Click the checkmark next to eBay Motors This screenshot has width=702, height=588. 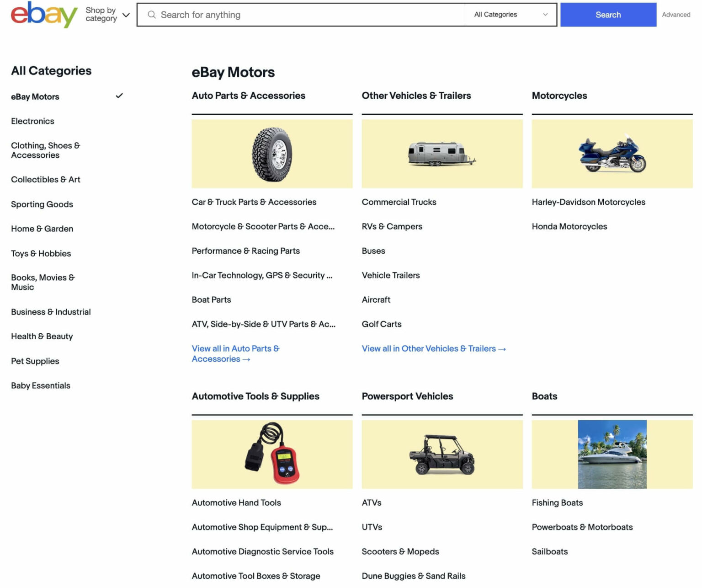click(x=119, y=96)
